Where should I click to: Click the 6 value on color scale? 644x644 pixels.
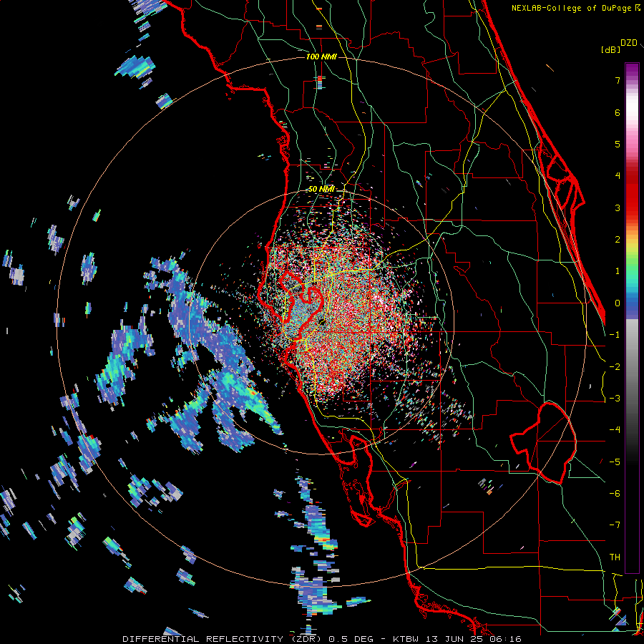(618, 112)
